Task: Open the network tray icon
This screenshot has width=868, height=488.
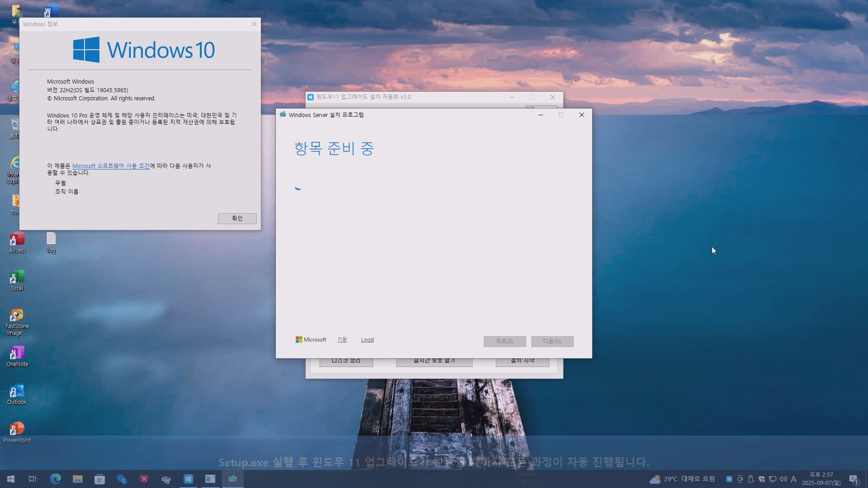Action: 773,479
